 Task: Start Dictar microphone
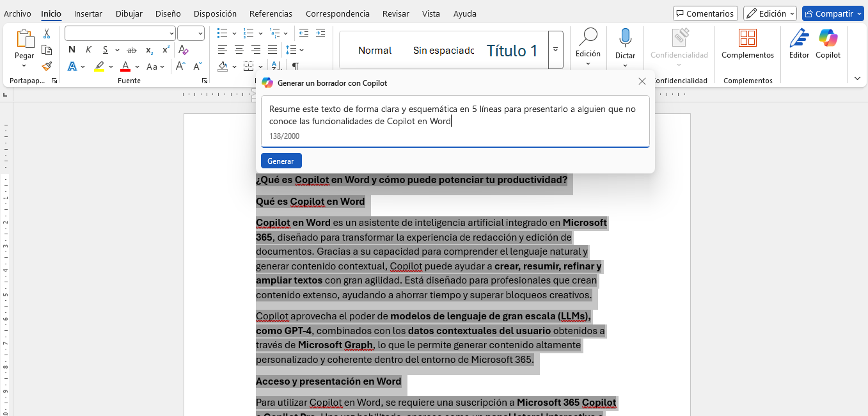(x=625, y=47)
